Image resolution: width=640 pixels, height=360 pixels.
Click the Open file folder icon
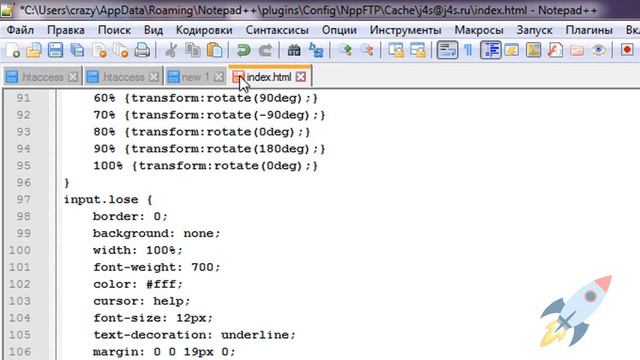34,50
